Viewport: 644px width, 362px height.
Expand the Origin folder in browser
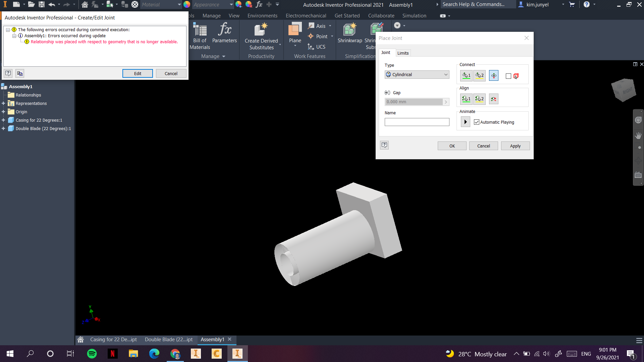3,112
